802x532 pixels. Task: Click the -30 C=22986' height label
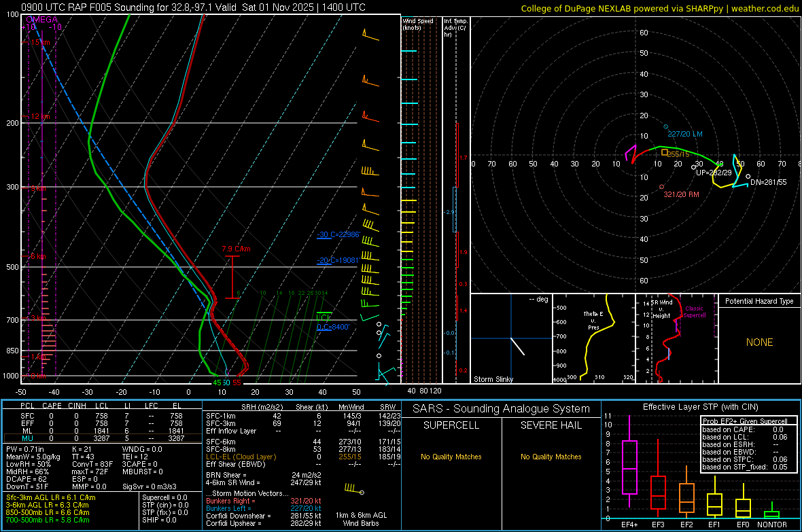click(x=338, y=234)
